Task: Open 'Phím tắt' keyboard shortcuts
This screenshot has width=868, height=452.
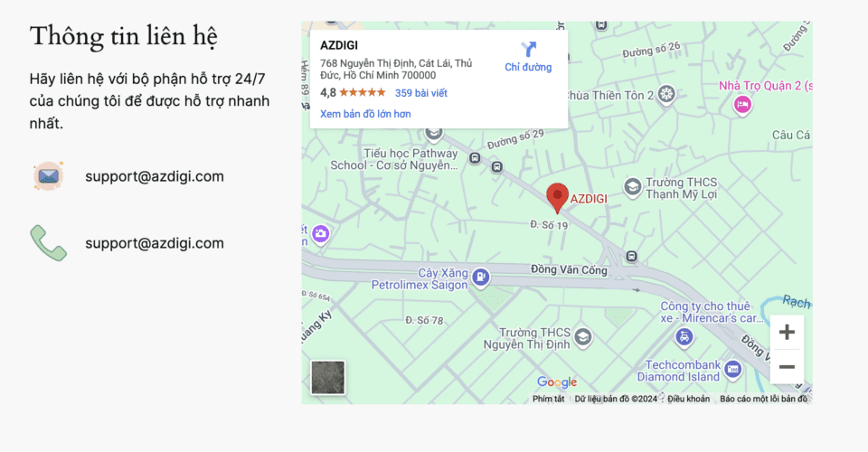Action: click(x=548, y=399)
